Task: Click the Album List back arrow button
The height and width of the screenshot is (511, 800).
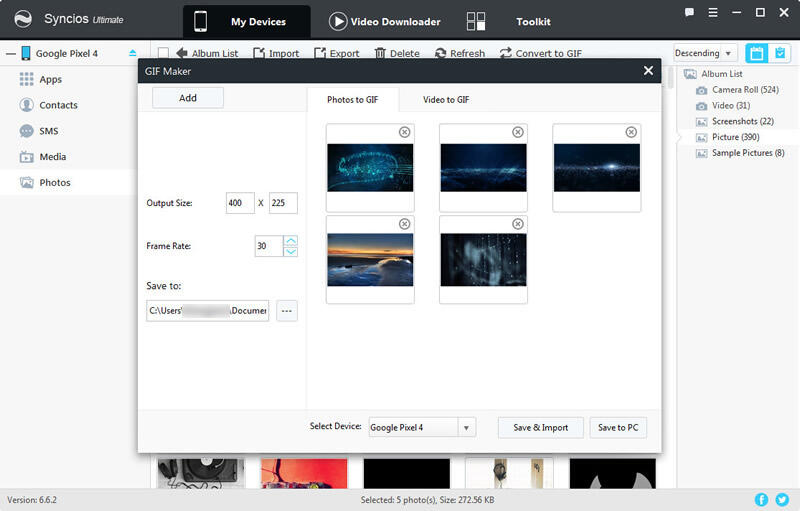Action: pos(207,53)
